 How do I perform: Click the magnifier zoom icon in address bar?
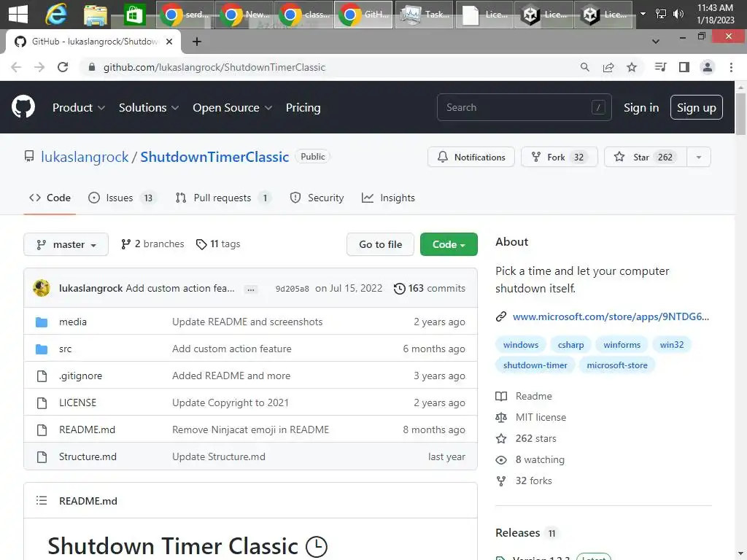click(x=584, y=67)
